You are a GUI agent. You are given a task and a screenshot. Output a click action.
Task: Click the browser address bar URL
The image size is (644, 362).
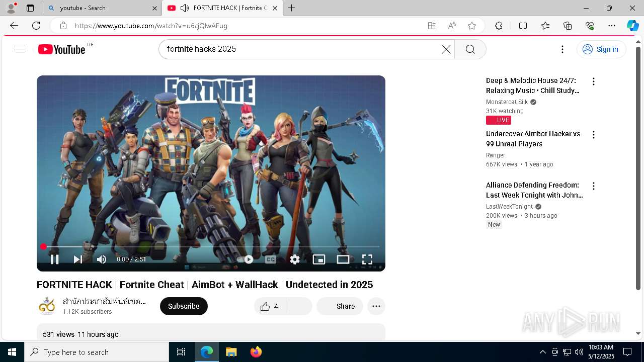pyautogui.click(x=151, y=26)
